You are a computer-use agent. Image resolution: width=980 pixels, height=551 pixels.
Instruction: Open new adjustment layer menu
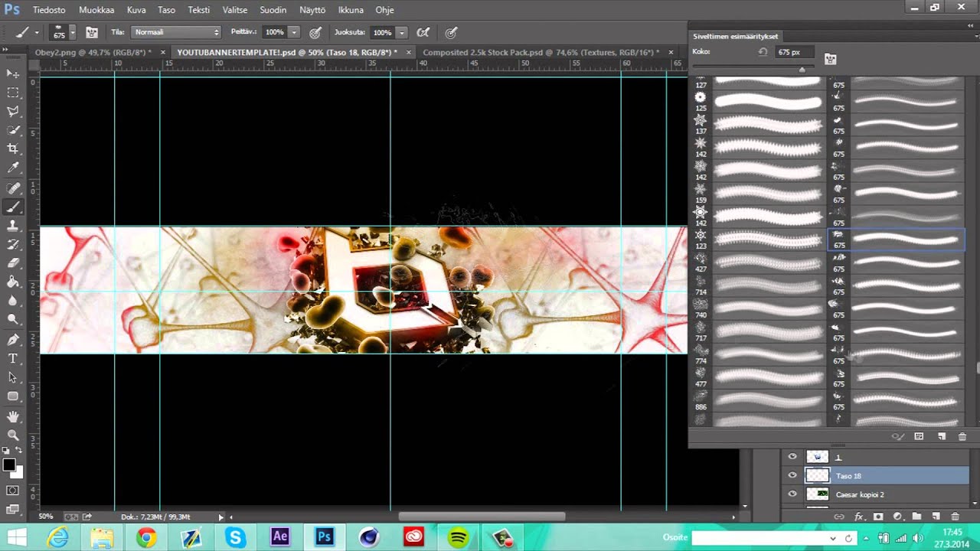click(x=897, y=517)
